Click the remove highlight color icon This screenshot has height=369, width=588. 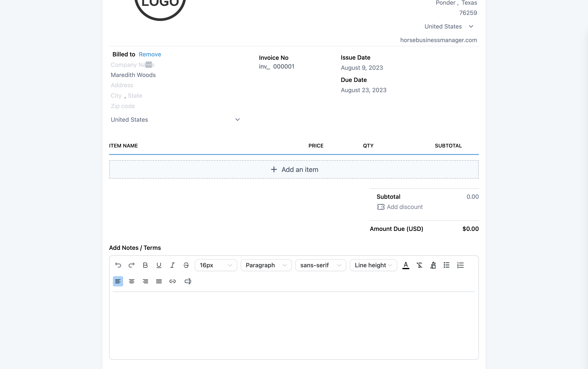click(x=433, y=265)
